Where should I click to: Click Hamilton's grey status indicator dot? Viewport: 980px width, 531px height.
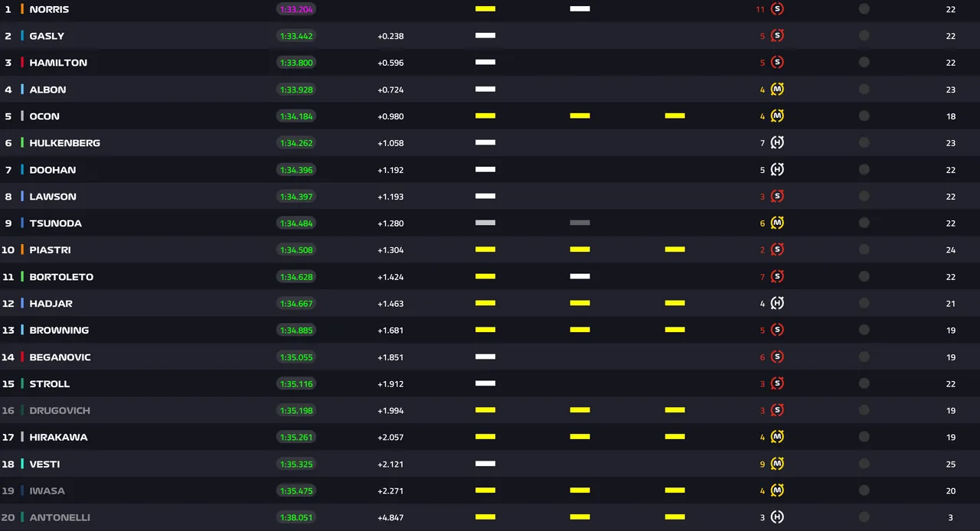coord(864,63)
